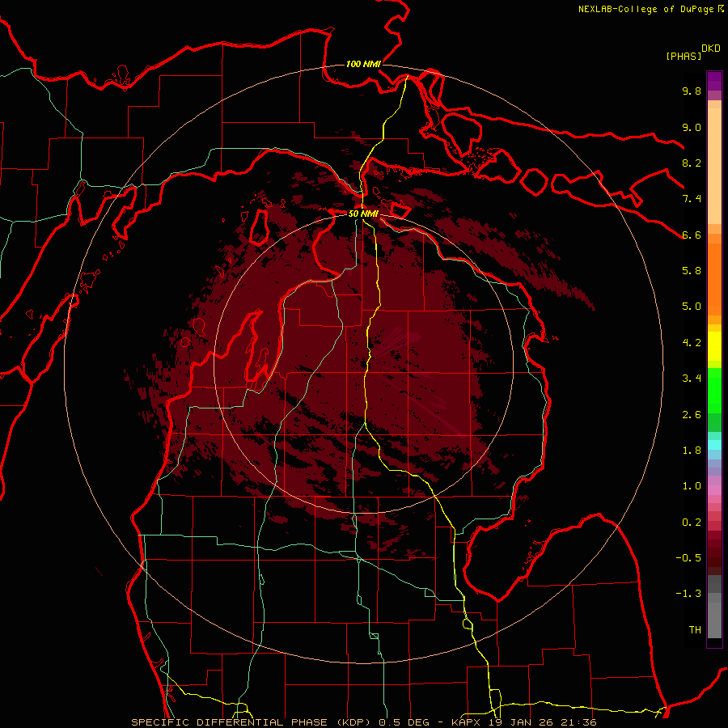The width and height of the screenshot is (728, 728).
Task: Click the -1.3 scale value
Action: click(x=688, y=594)
